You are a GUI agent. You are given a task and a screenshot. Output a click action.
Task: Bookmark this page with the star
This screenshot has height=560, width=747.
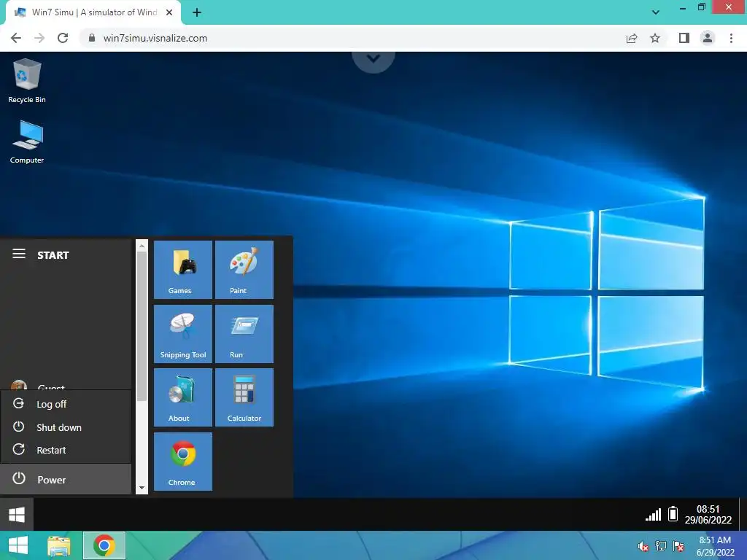pos(655,38)
